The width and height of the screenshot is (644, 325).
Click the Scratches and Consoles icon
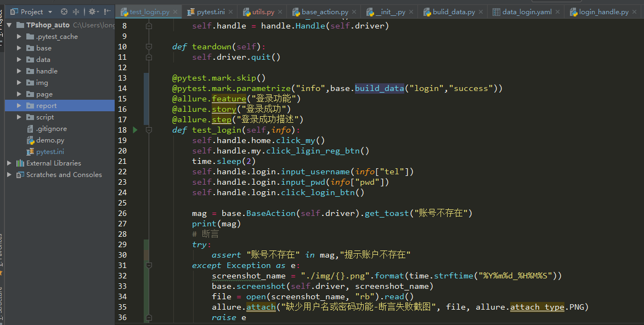(x=20, y=174)
